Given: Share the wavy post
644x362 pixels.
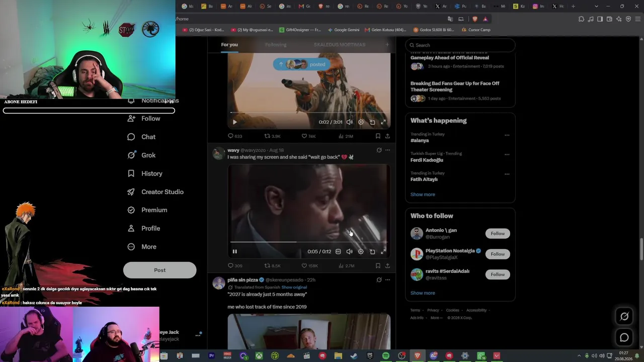Looking at the screenshot, I should [x=387, y=265].
